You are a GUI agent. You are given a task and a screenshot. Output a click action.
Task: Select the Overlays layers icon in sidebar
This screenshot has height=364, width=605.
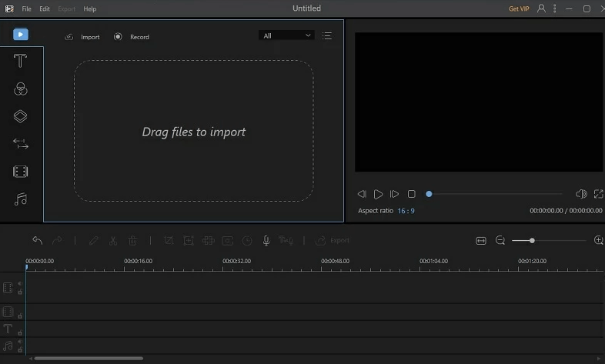coord(21,116)
